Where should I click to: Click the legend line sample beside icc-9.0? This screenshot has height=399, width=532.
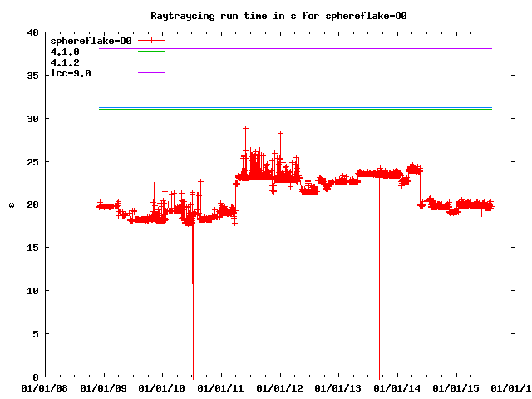pyautogui.click(x=152, y=73)
